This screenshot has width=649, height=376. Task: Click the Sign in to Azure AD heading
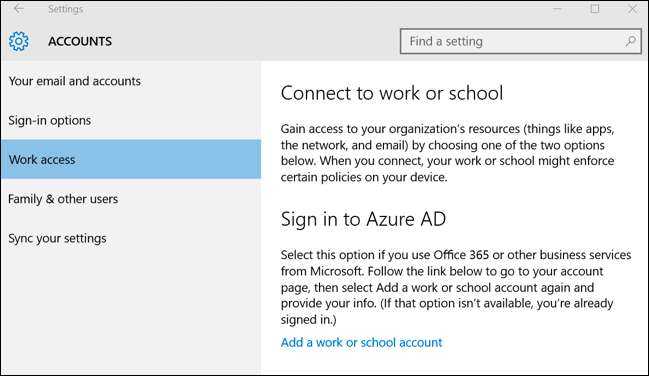click(x=363, y=219)
